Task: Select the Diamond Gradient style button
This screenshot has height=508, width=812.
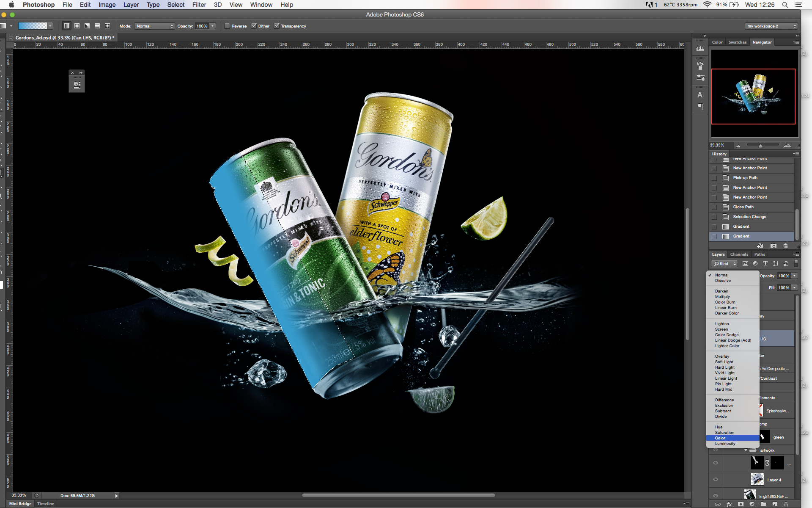Action: pos(107,26)
